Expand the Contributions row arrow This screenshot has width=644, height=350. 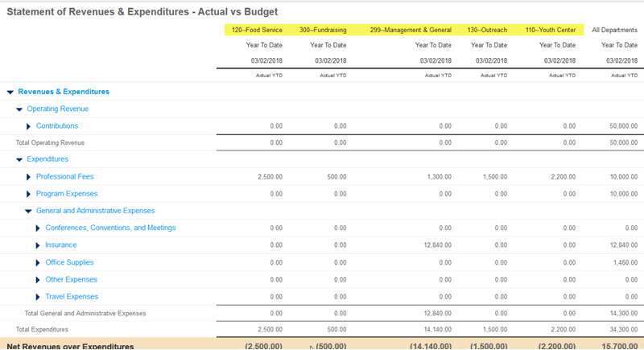point(28,126)
